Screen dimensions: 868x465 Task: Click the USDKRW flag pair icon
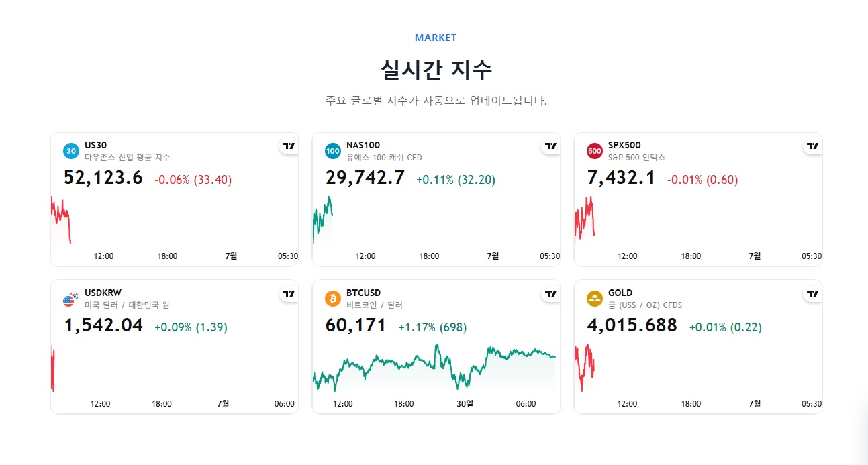coord(71,299)
